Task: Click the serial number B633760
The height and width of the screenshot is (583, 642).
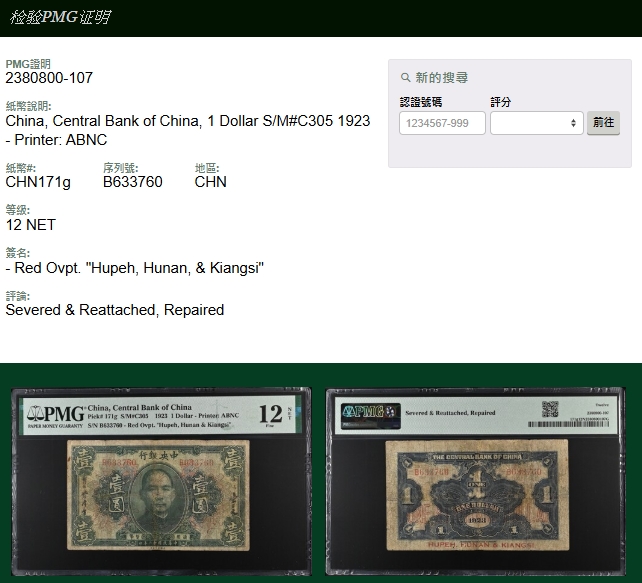Action: [x=132, y=182]
